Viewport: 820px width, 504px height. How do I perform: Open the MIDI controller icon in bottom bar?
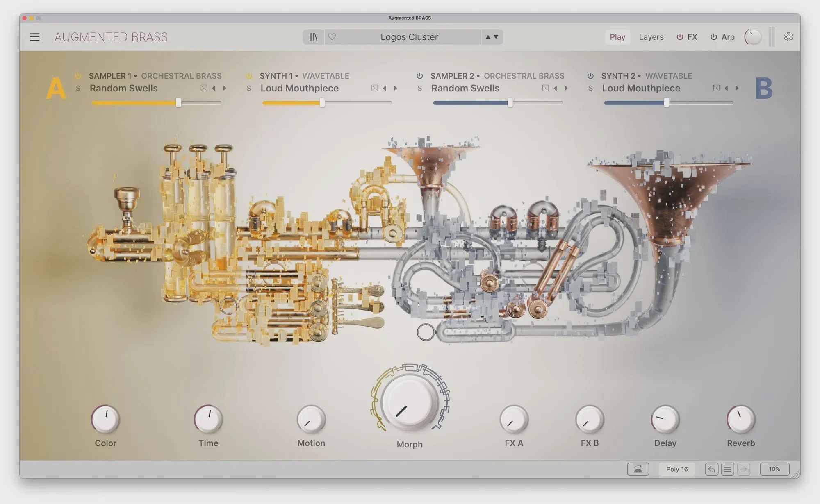click(638, 469)
